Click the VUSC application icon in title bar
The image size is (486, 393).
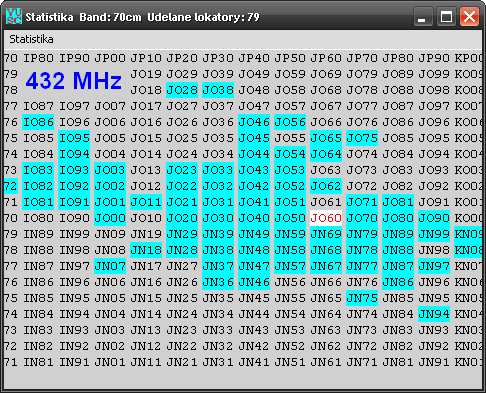(14, 16)
